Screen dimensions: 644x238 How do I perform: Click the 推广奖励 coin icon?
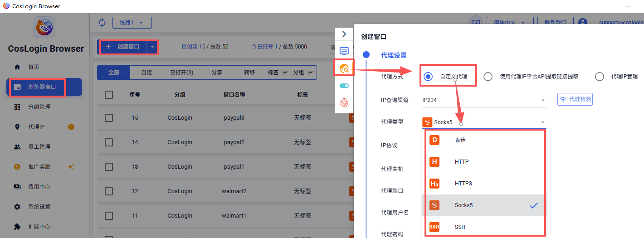point(17,167)
